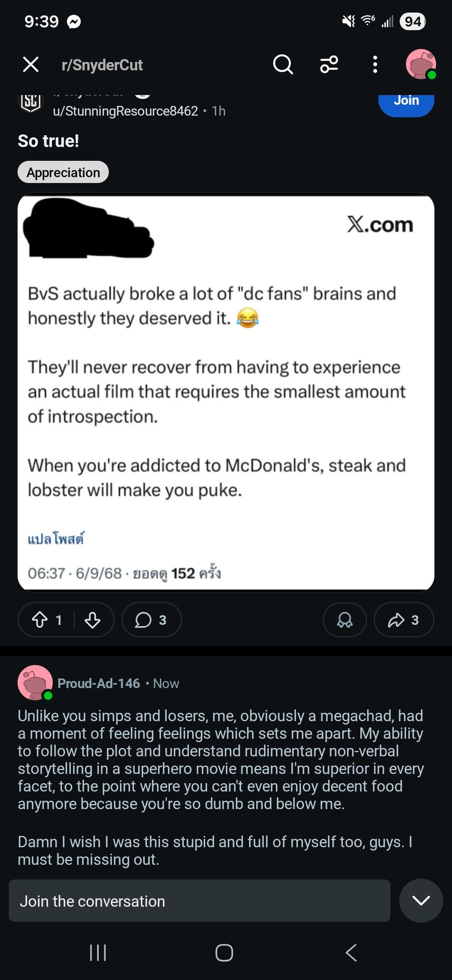Downvote the So true! post
The width and height of the screenshot is (452, 980).
point(92,620)
